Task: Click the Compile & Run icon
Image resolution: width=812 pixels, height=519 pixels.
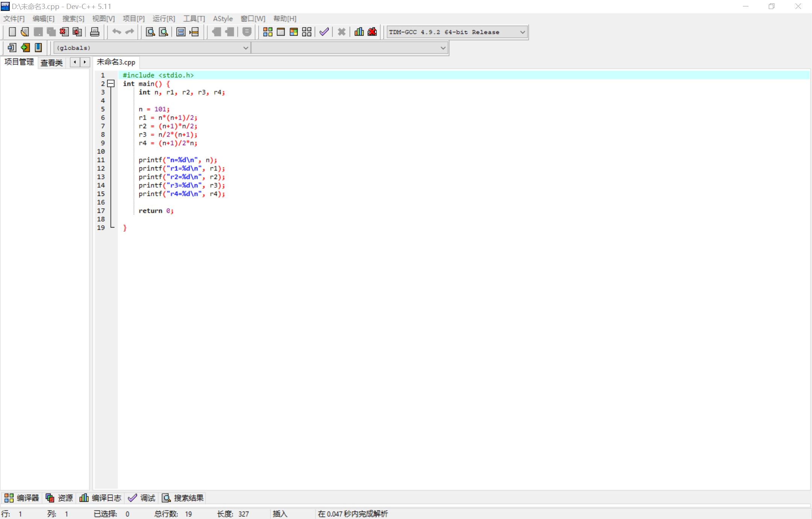Action: pos(294,32)
